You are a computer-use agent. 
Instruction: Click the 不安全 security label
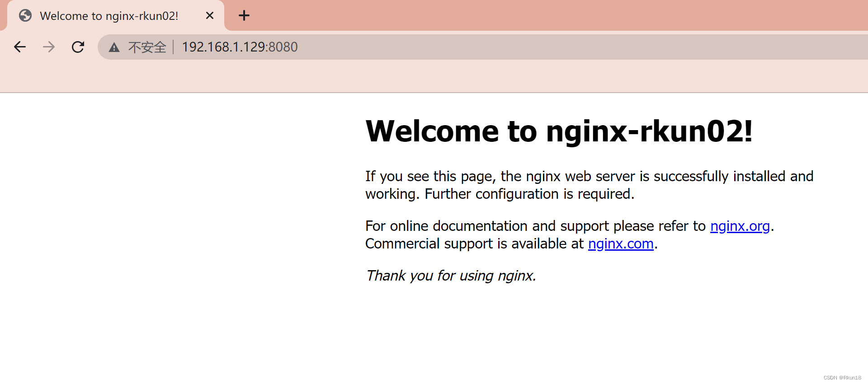(147, 47)
